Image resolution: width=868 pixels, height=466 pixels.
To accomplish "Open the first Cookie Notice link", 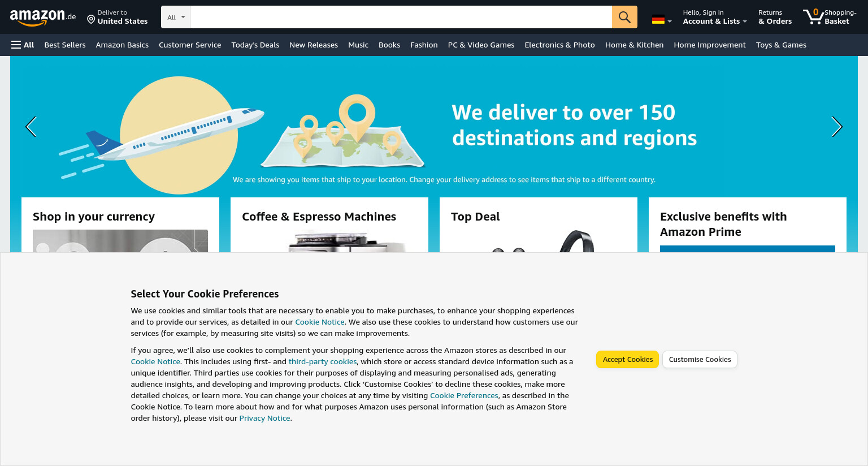I will point(320,322).
